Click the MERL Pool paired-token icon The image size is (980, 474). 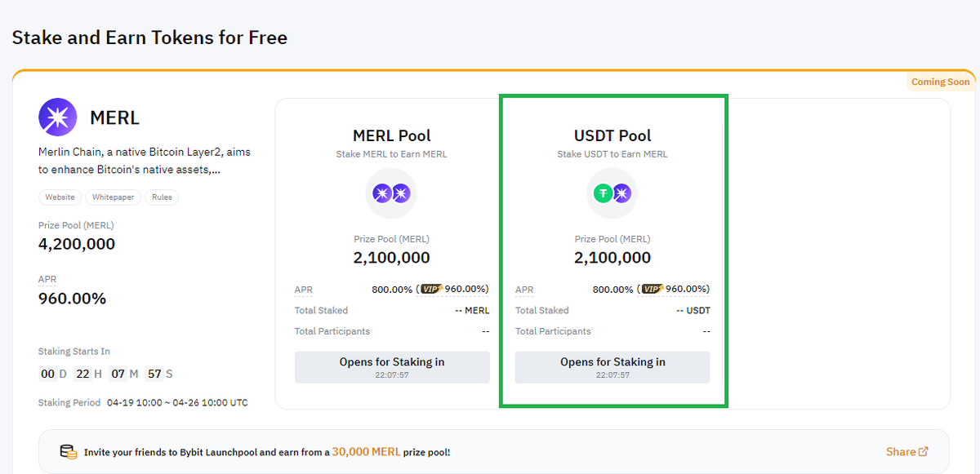[391, 193]
